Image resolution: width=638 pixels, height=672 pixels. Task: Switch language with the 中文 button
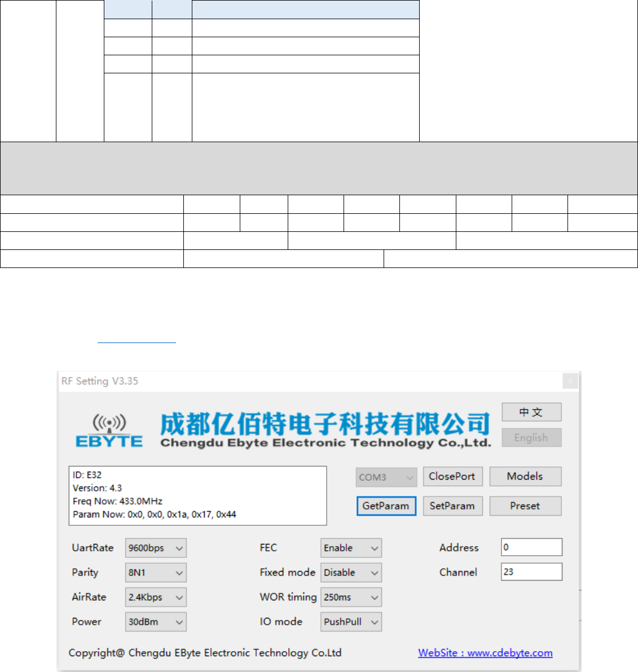[x=531, y=412]
